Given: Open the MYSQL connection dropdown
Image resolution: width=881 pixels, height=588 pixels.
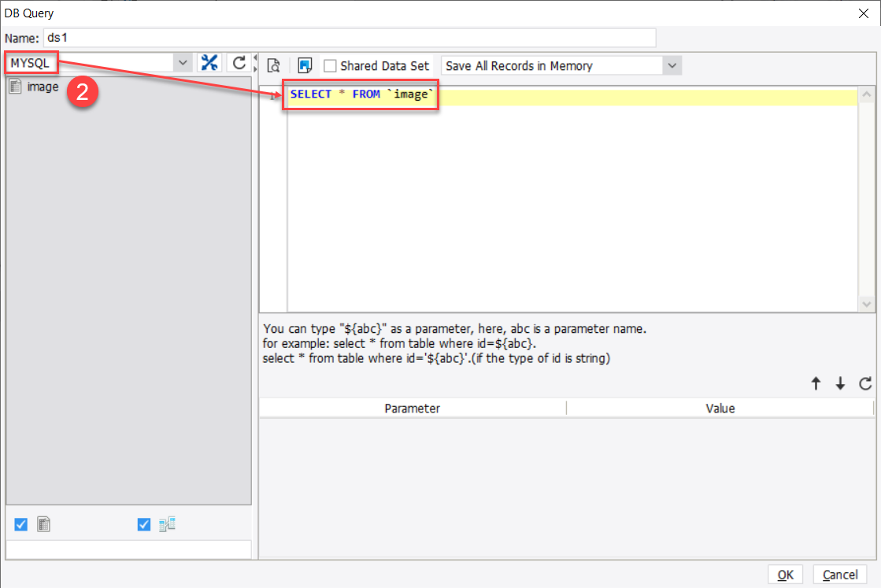Looking at the screenshot, I should click(x=183, y=62).
